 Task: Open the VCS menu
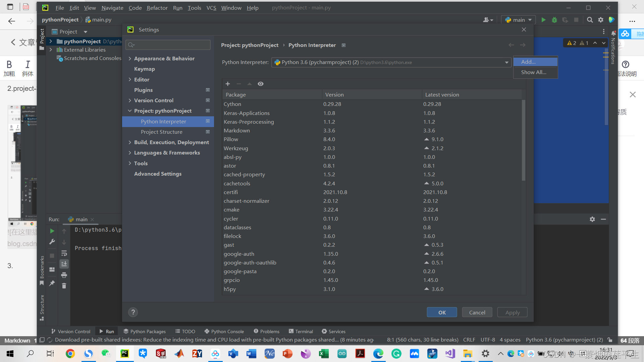[211, 8]
